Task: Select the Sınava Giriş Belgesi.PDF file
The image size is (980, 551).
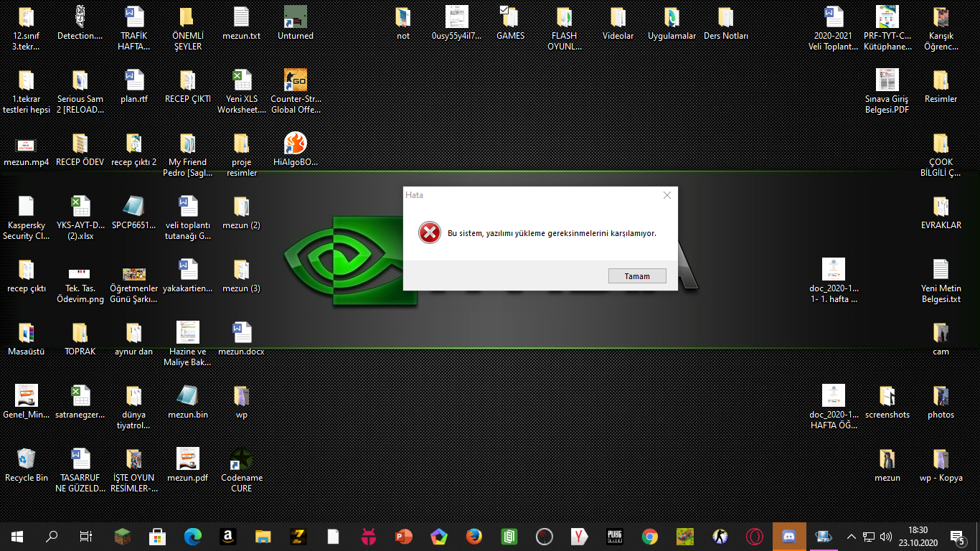Action: [887, 91]
